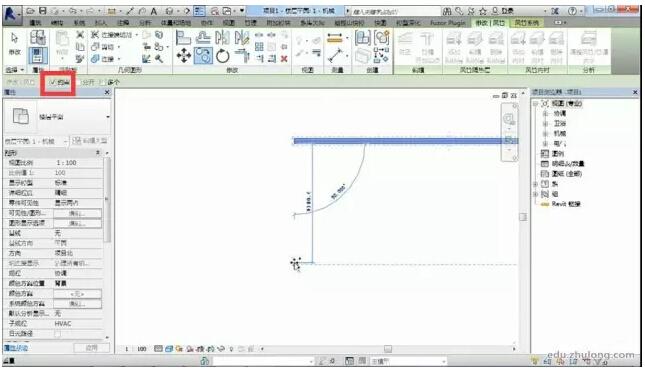Activate the highlighted Copy tool in Modify panel
645x372 pixels.
click(x=203, y=56)
